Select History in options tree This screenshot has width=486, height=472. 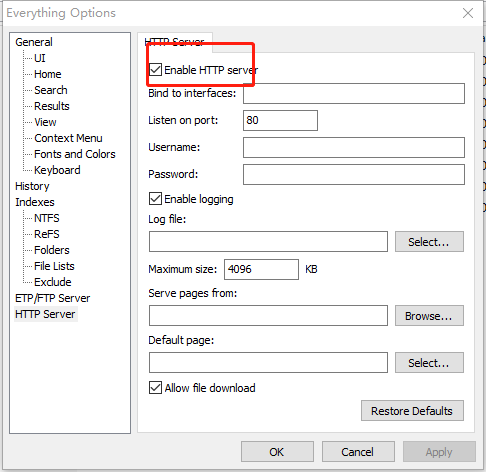32,186
